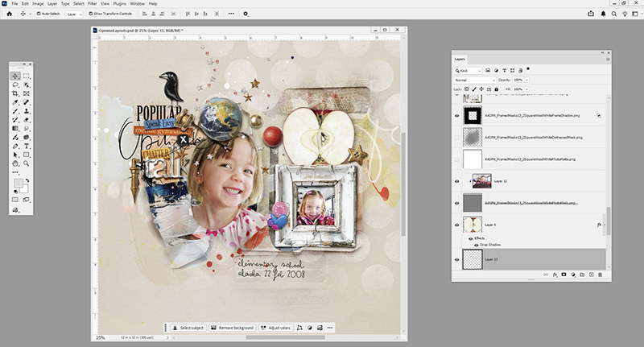The height and width of the screenshot is (347, 644).
Task: Toggle the Drop Shadow effect visibility eye
Action: [x=477, y=245]
